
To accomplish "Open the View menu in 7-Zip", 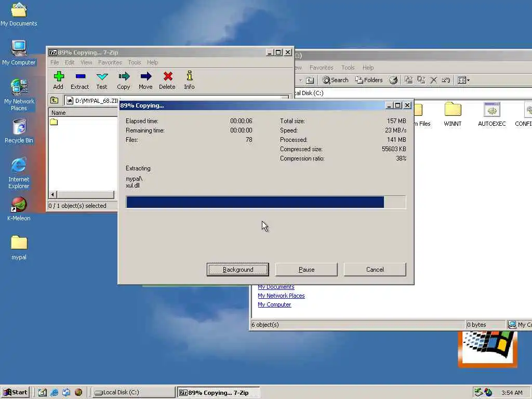I will point(86,62).
